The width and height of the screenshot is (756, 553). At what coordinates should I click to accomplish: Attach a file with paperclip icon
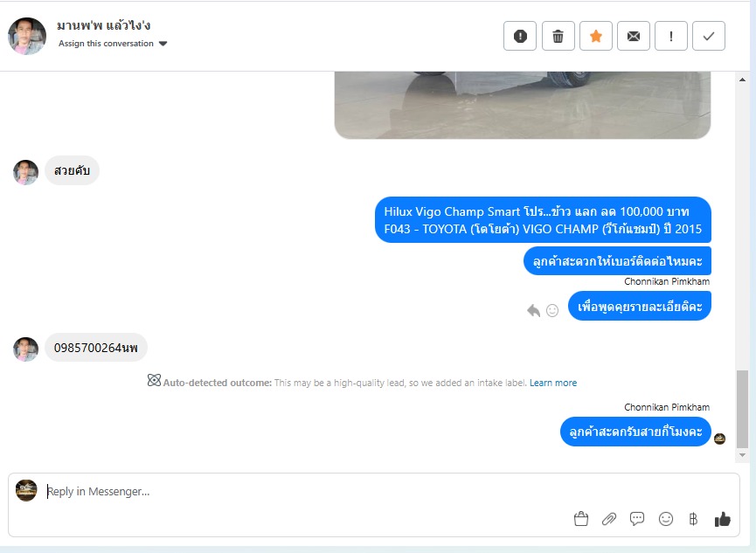click(x=609, y=519)
